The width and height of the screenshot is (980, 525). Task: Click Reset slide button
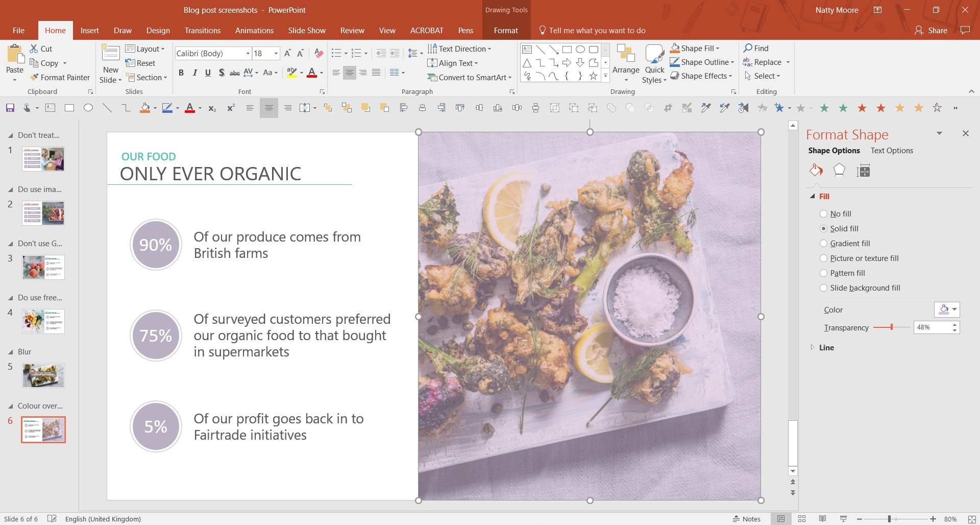(x=140, y=63)
